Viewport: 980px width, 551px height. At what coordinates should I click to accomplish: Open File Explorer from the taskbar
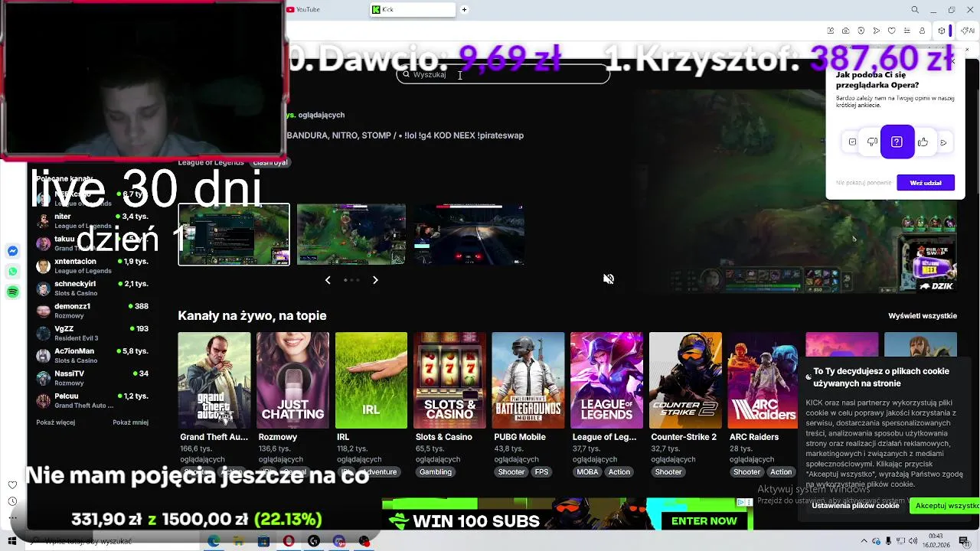(x=239, y=541)
